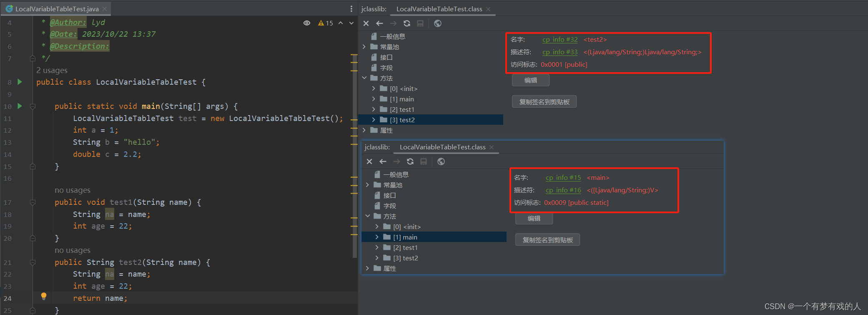Click back arrow in upper jclasslib toolbar
This screenshot has width=868, height=315.
379,23
